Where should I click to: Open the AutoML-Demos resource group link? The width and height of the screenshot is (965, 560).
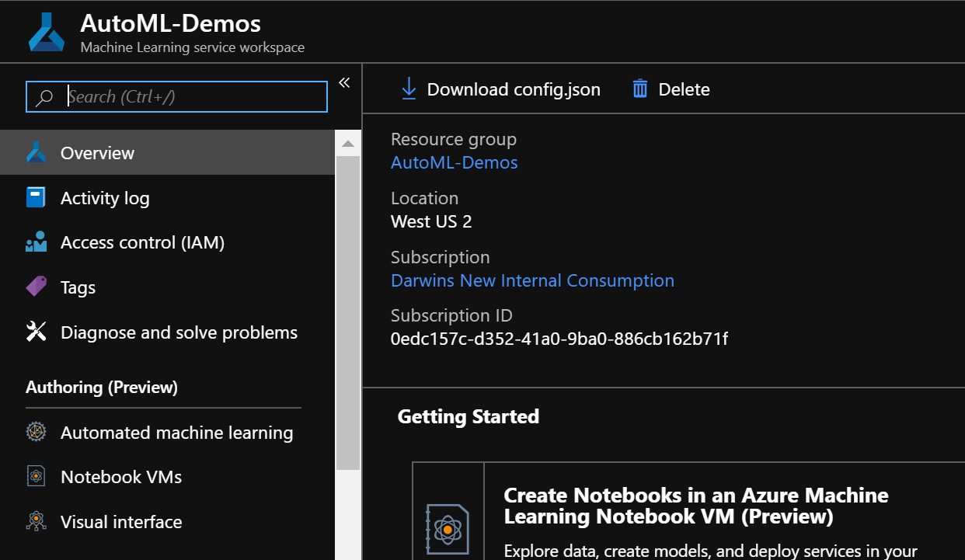click(x=454, y=162)
